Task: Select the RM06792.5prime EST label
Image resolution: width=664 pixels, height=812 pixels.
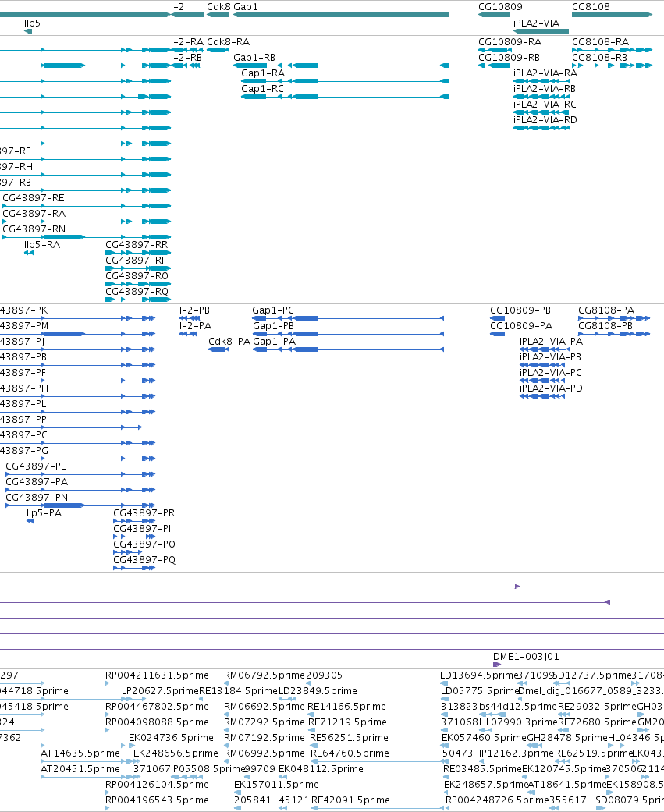Action: coord(265,675)
